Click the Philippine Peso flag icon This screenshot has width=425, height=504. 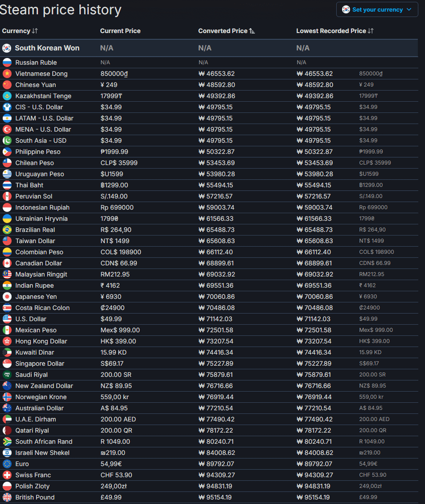pos(7,151)
